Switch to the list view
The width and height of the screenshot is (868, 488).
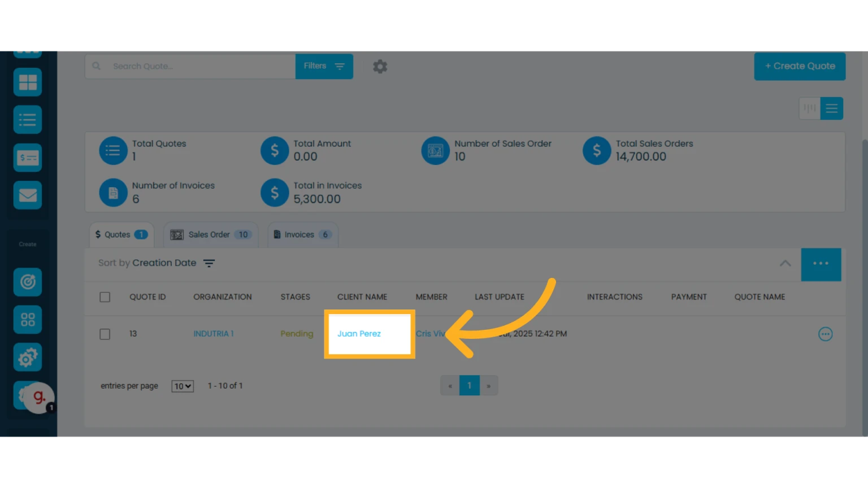click(x=832, y=108)
